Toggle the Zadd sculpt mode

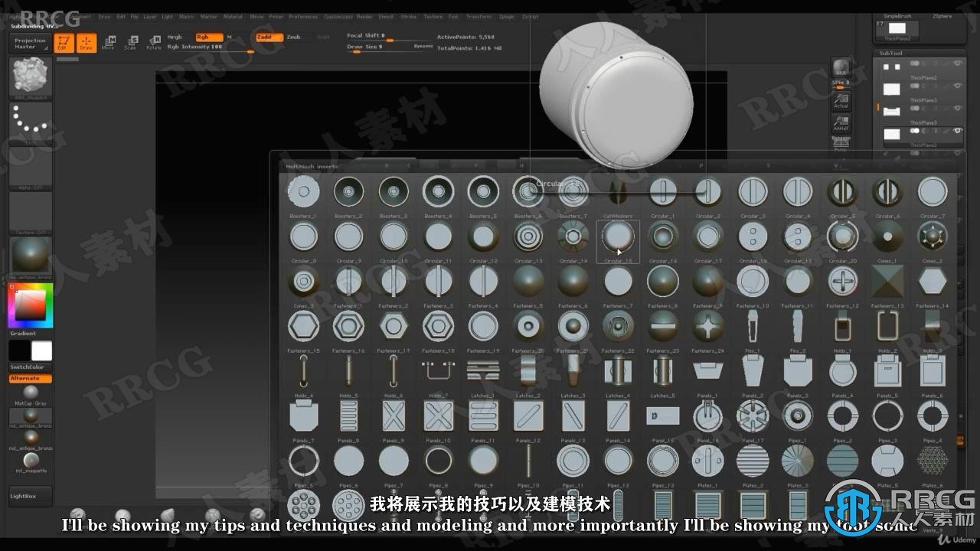268,37
